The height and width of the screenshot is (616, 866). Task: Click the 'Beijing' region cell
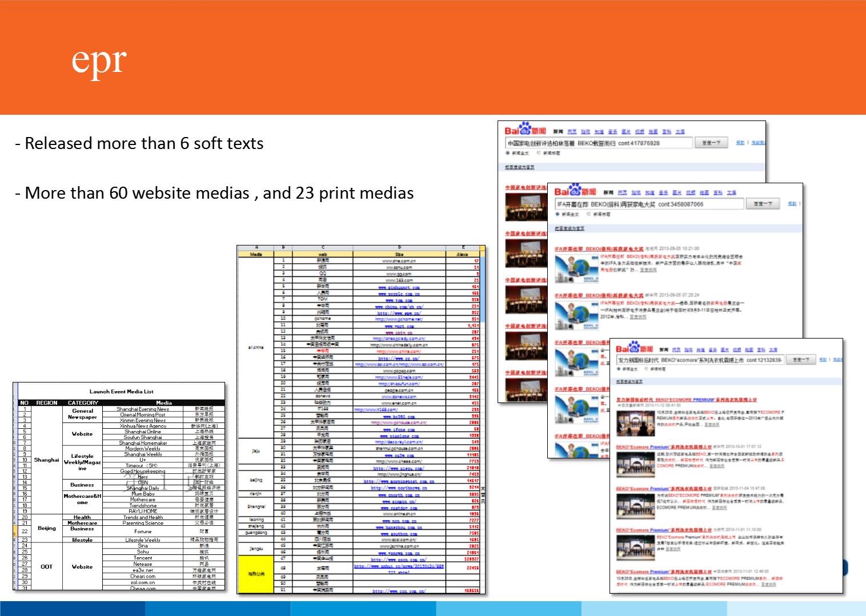(46, 528)
